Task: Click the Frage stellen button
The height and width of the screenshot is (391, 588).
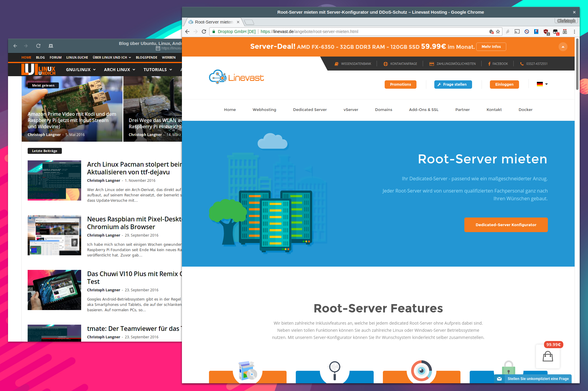Action: [x=453, y=85]
